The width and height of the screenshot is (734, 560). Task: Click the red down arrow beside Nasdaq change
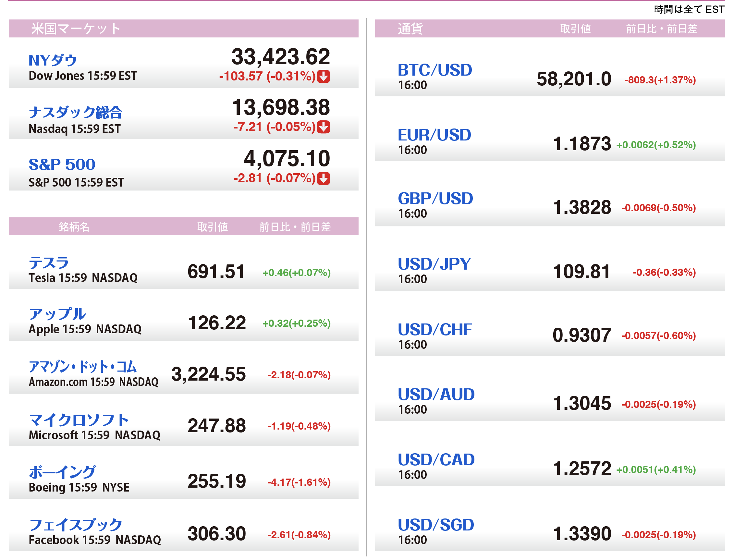(x=323, y=127)
